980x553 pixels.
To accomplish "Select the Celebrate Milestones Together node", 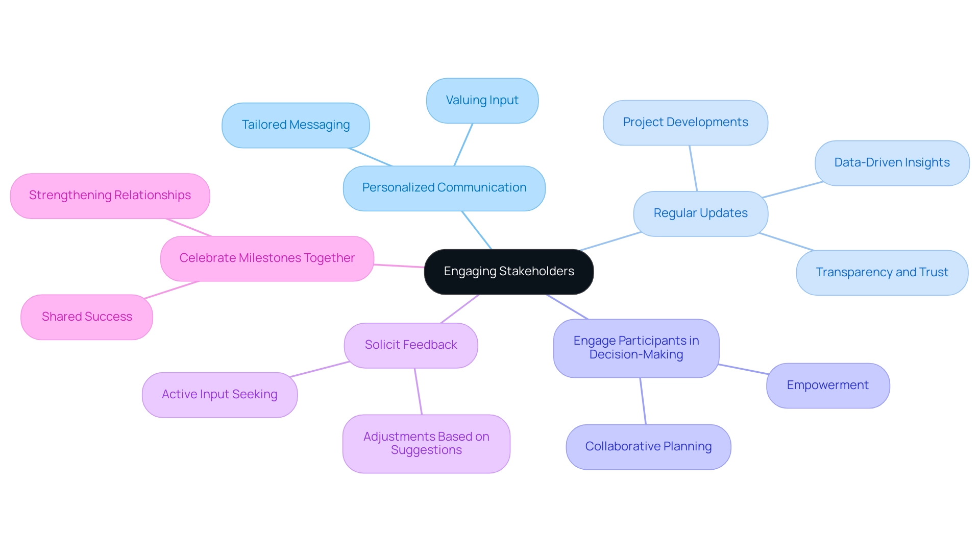I will point(267,257).
